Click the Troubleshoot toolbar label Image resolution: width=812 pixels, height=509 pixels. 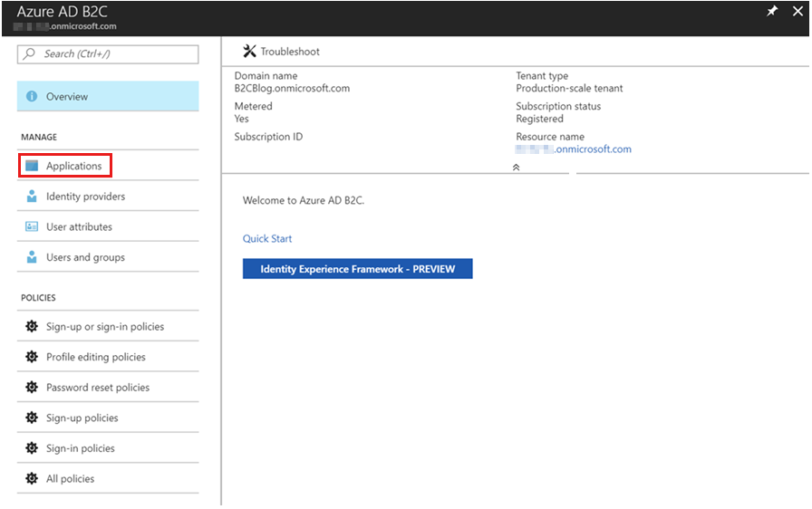pyautogui.click(x=290, y=52)
